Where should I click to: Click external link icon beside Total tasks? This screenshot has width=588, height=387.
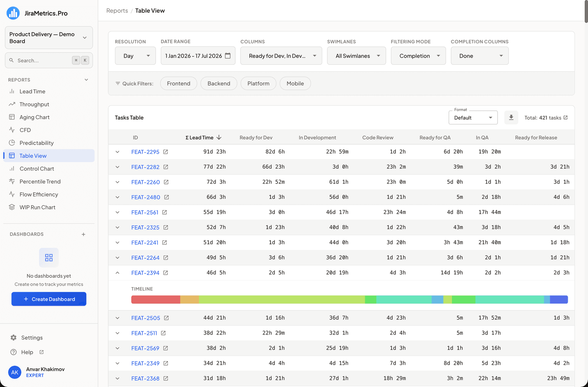pyautogui.click(x=566, y=118)
